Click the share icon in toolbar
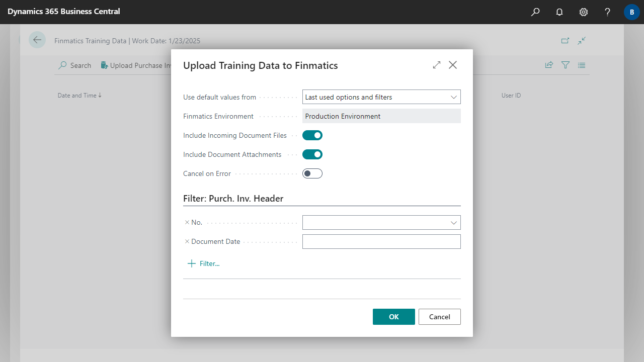 [549, 65]
